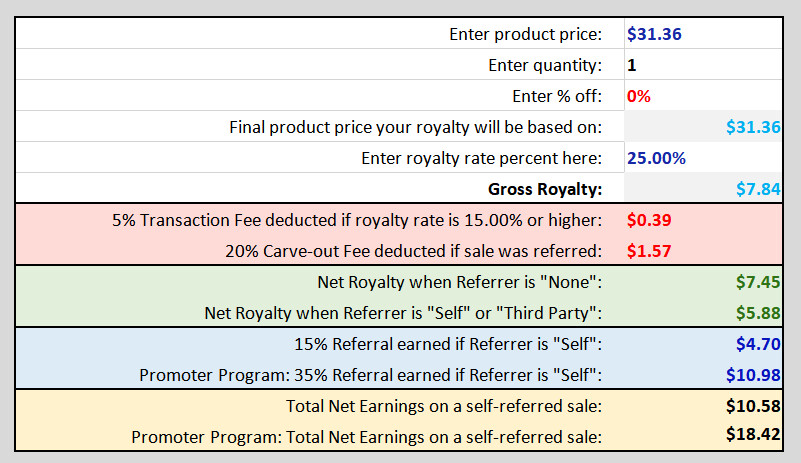Select the Gross Royalty value $7.84
The width and height of the screenshot is (801, 463).
[x=703, y=189]
